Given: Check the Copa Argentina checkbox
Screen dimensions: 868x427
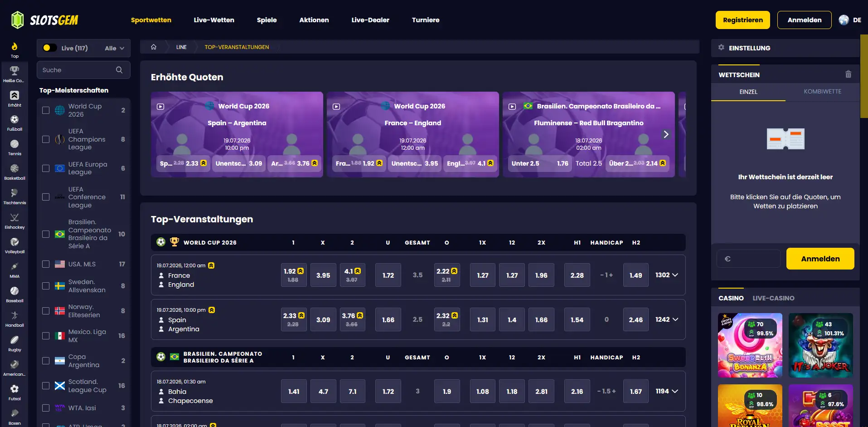Looking at the screenshot, I should tap(46, 361).
